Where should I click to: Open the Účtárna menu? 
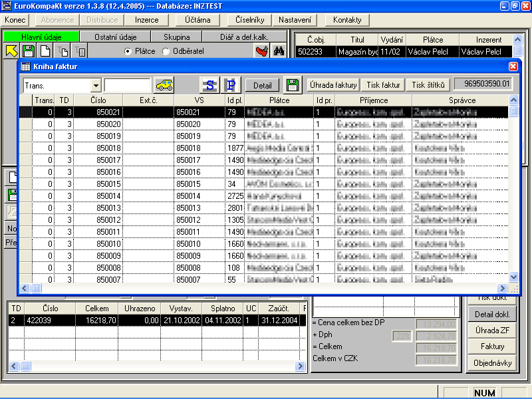click(x=198, y=20)
